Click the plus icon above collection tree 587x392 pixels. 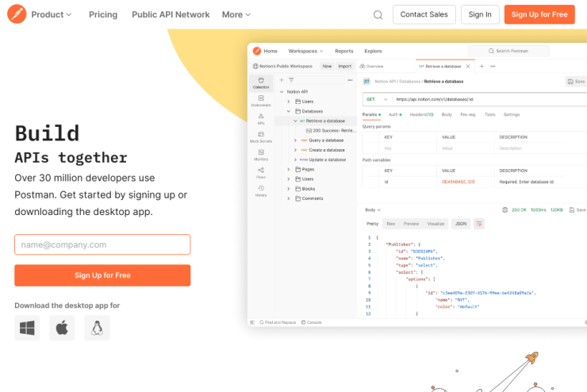pyautogui.click(x=282, y=79)
